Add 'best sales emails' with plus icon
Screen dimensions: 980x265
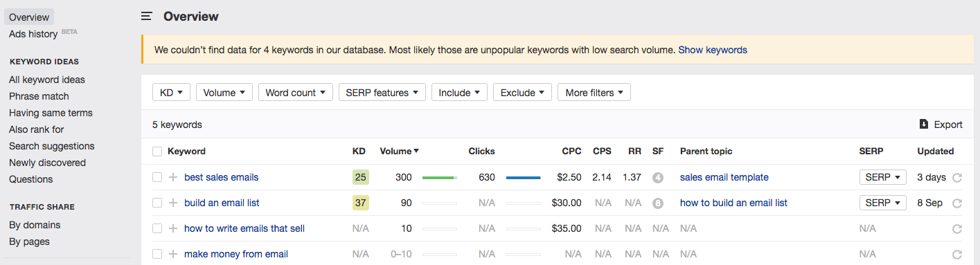point(173,177)
